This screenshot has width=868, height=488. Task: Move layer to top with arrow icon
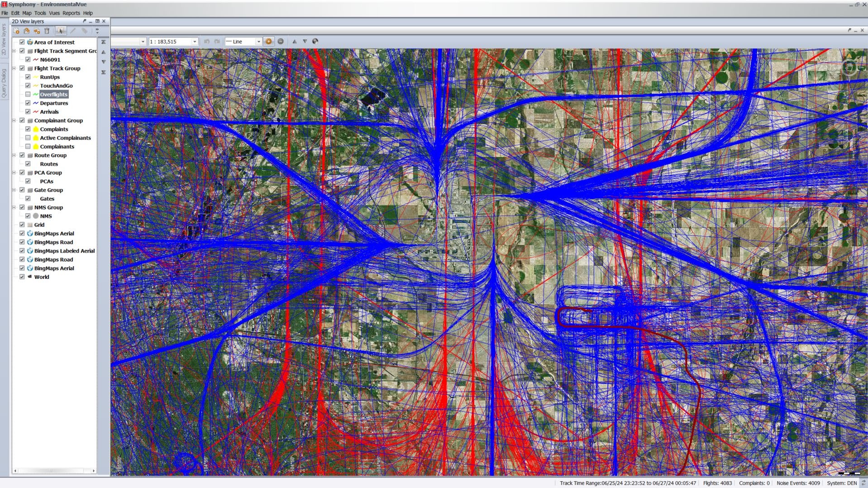click(x=104, y=42)
